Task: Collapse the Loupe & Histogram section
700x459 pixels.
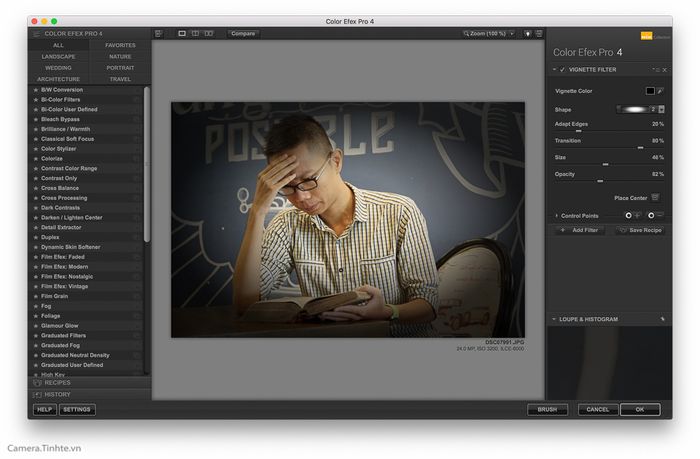Action: point(554,319)
